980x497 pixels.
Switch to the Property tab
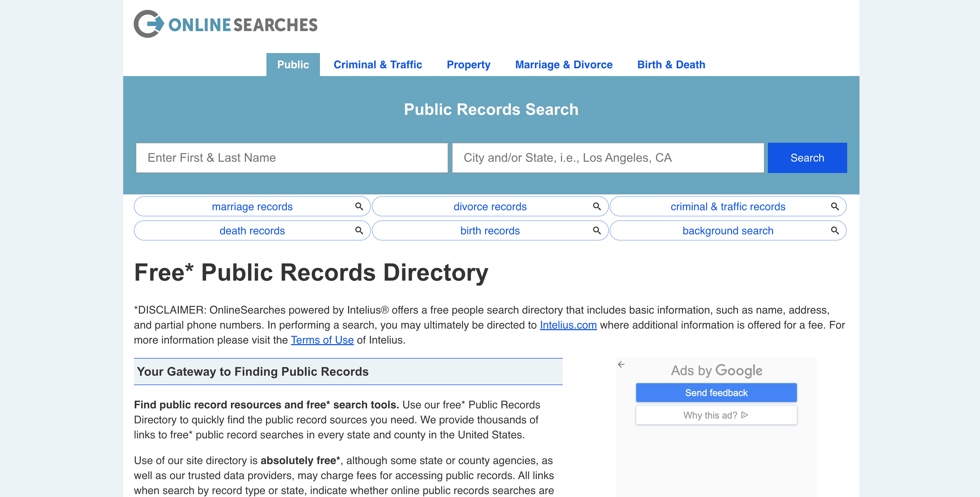[x=468, y=65]
